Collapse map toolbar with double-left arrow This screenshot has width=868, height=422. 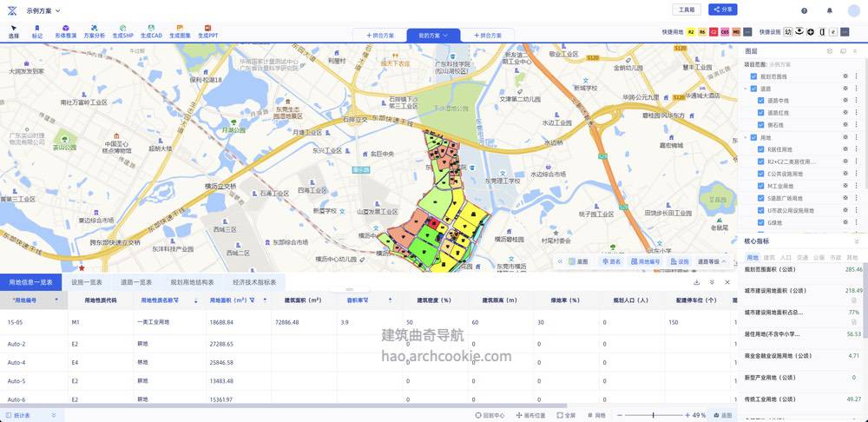560,261
